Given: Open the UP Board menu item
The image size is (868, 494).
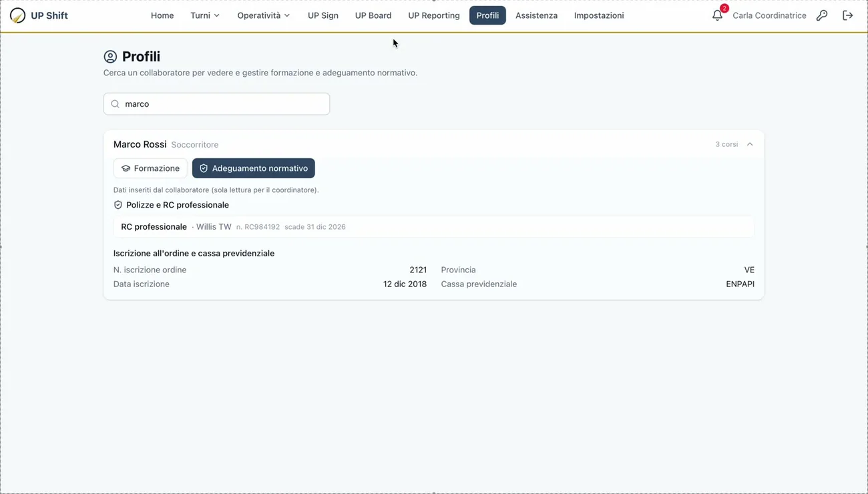Looking at the screenshot, I should click(373, 15).
